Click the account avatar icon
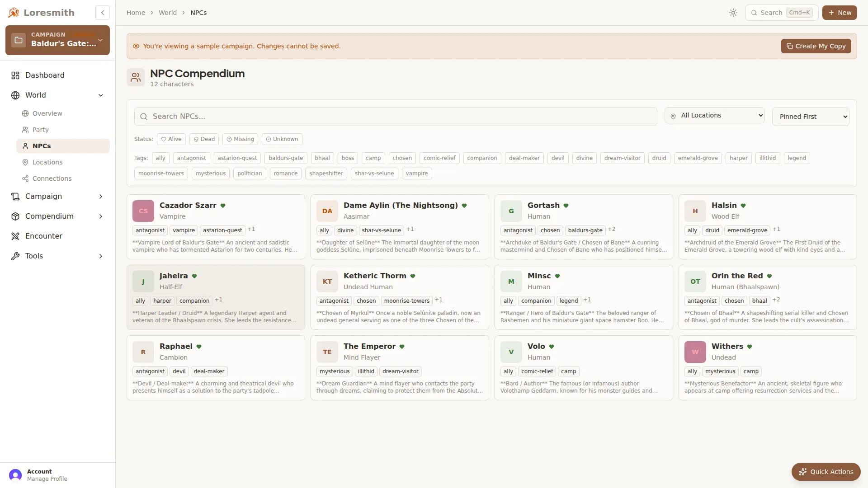Viewport: 868px width, 488px height. pos(15,475)
